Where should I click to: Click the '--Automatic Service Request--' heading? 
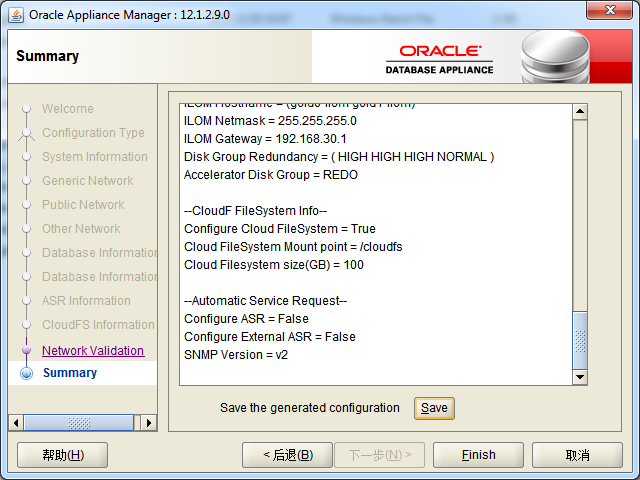pyautogui.click(x=265, y=301)
